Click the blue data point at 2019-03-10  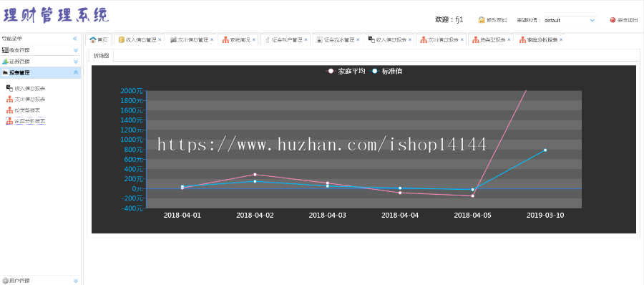(x=545, y=150)
